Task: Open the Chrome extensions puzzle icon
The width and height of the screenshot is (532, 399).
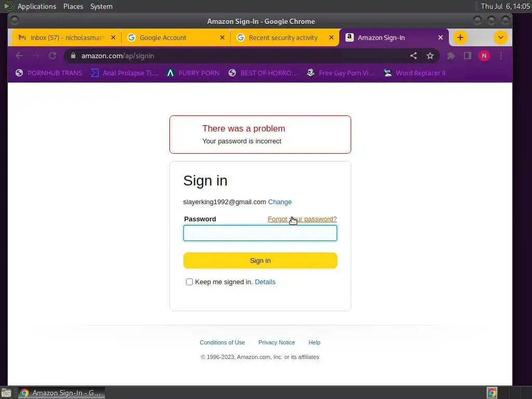Action: [x=450, y=56]
